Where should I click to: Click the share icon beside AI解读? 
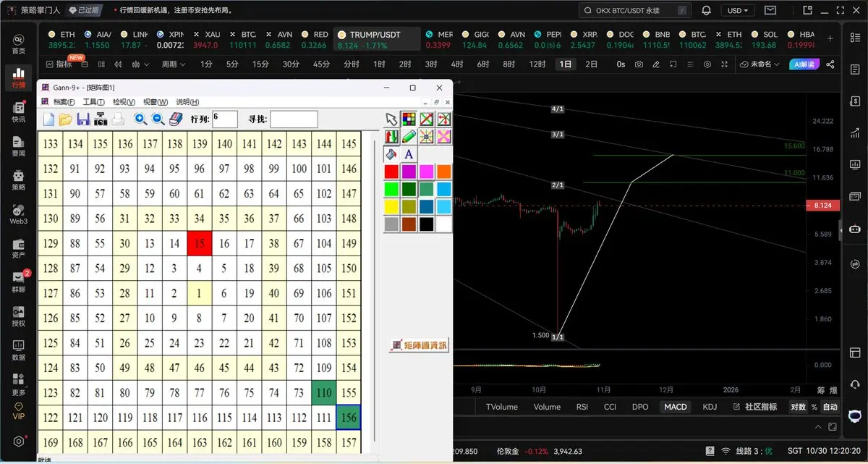tap(830, 64)
